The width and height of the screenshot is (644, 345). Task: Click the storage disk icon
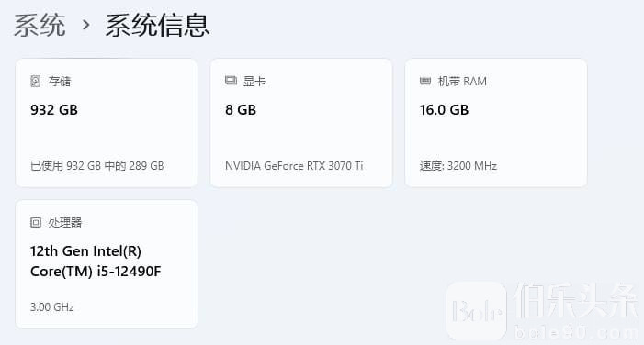[36, 82]
